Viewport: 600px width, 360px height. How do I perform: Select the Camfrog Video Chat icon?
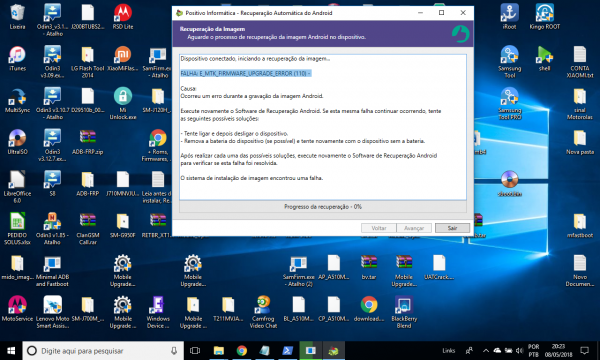(x=263, y=312)
